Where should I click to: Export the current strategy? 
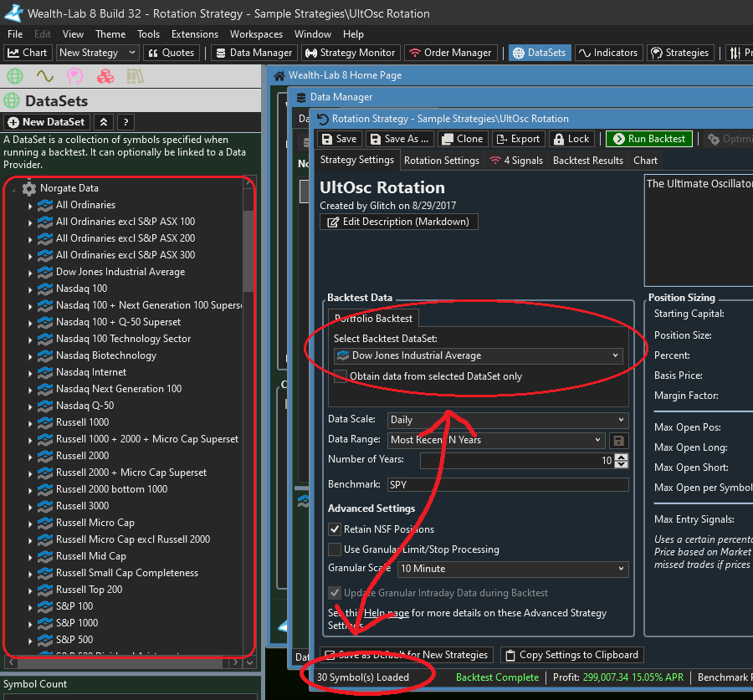[519, 139]
